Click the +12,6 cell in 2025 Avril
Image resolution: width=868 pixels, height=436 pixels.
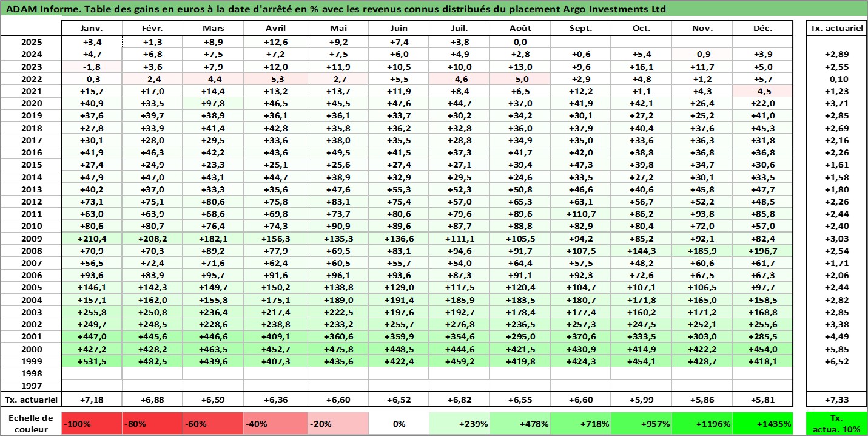(x=276, y=42)
